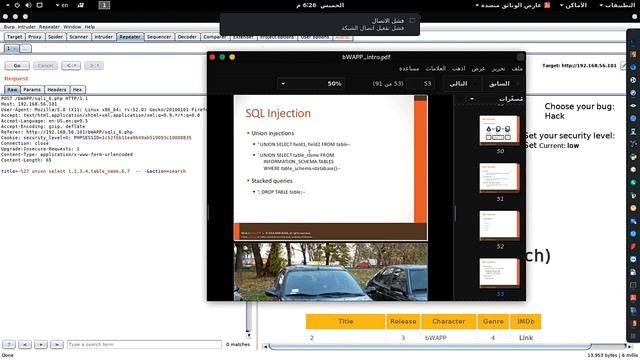This screenshot has width=640, height=360.
Task: Select page 51 thumbnail
Action: point(500,178)
